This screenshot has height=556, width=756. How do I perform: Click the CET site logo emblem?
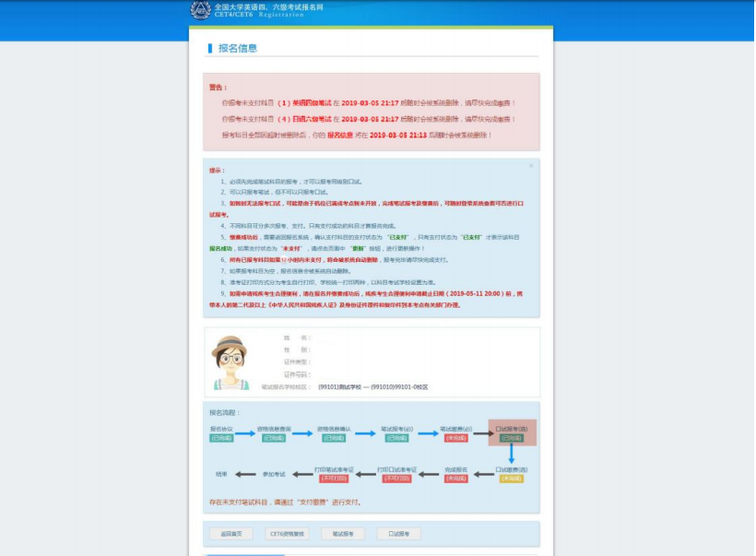tap(200, 10)
